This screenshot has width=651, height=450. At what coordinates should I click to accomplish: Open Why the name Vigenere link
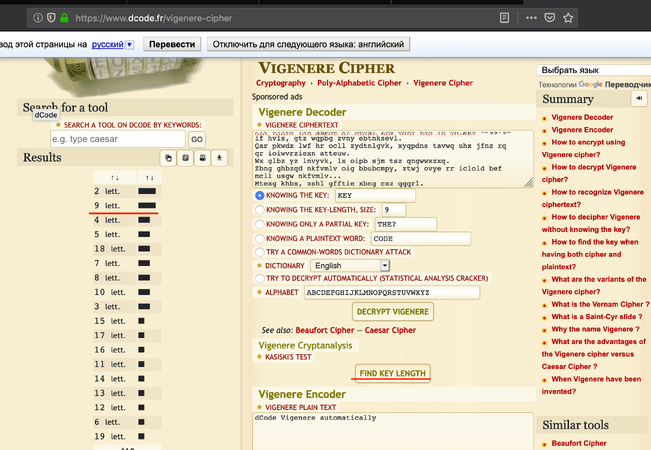595,329
